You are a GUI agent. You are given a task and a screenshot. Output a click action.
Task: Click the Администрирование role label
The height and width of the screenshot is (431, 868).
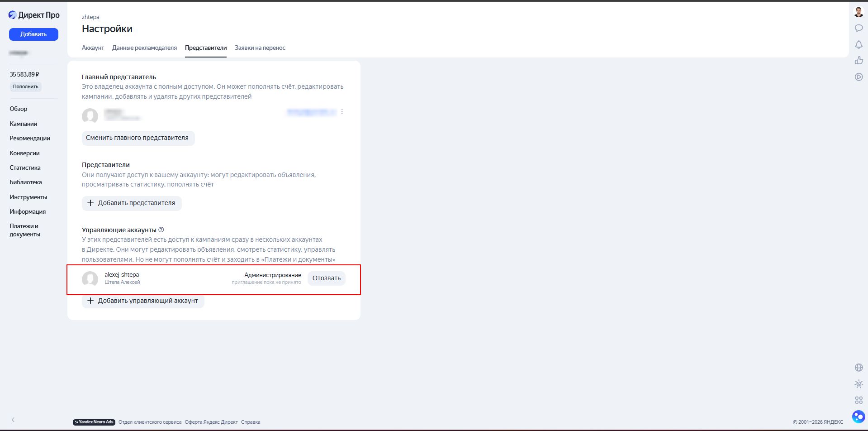pyautogui.click(x=273, y=275)
